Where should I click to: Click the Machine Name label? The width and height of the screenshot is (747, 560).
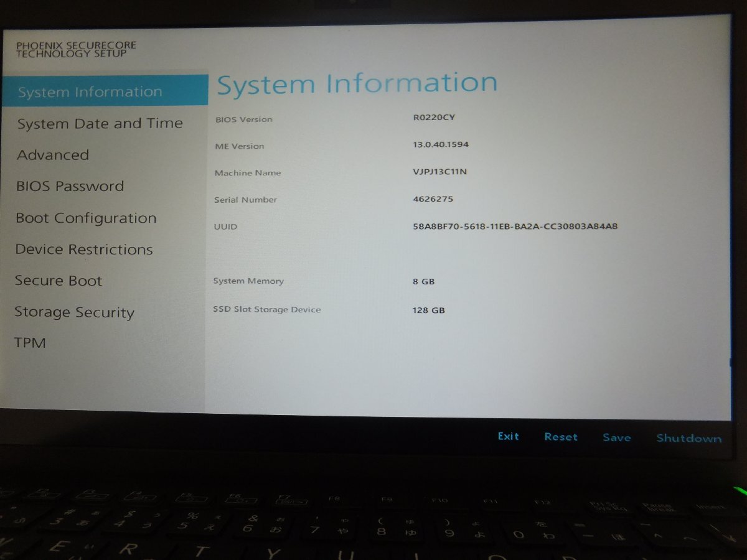(248, 173)
